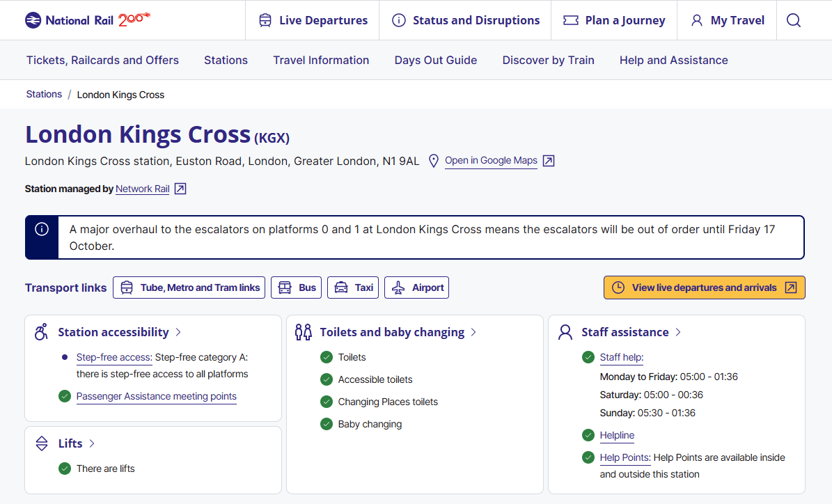This screenshot has width=832, height=504.
Task: Open Travel Information nav item
Action: (x=321, y=60)
